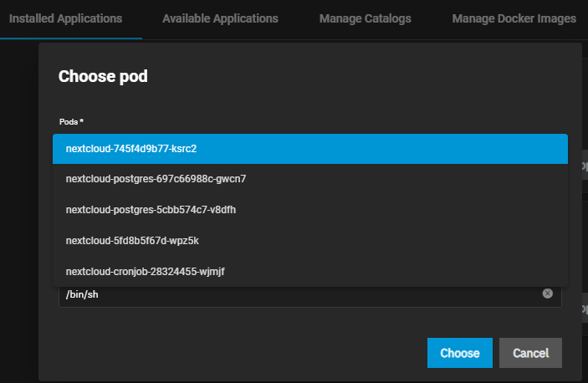
Task: Click the Pods field label
Action: click(68, 122)
